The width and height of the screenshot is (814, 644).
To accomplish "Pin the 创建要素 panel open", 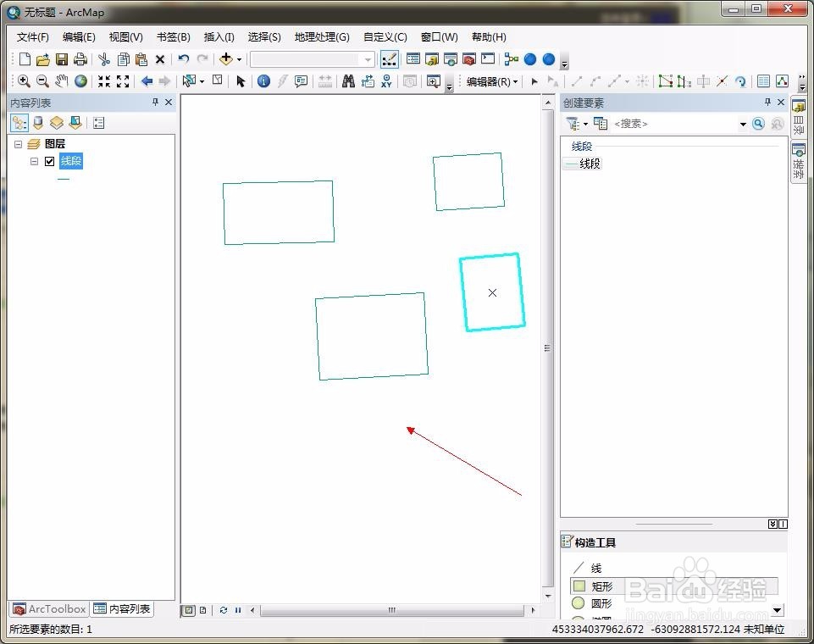I will (x=768, y=102).
